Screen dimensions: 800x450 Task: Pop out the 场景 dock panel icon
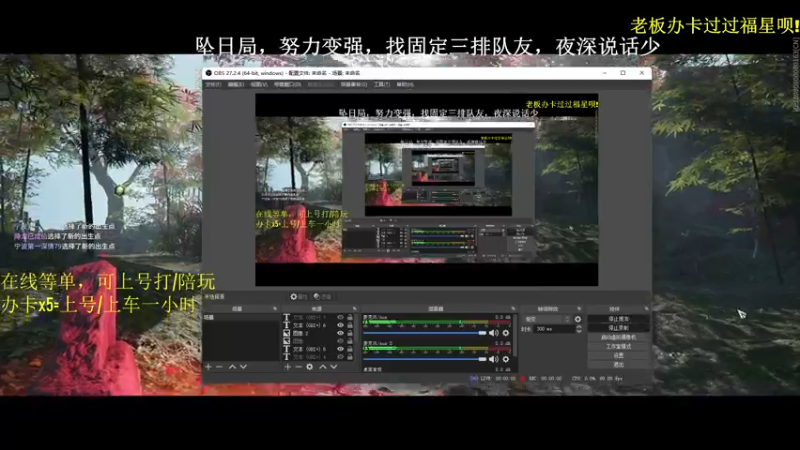[275, 309]
